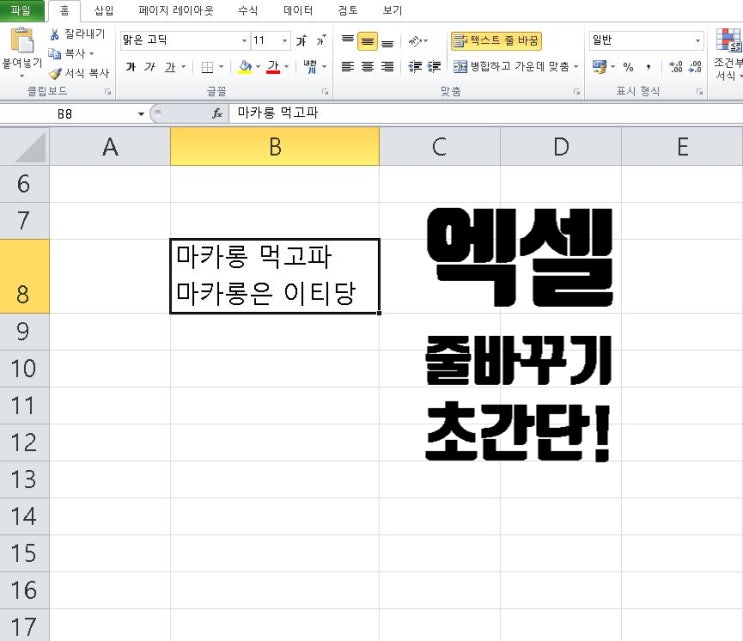Click Merge and Center (병합하고 가운데 맞춤)
The width and height of the screenshot is (743, 641).
(x=511, y=67)
